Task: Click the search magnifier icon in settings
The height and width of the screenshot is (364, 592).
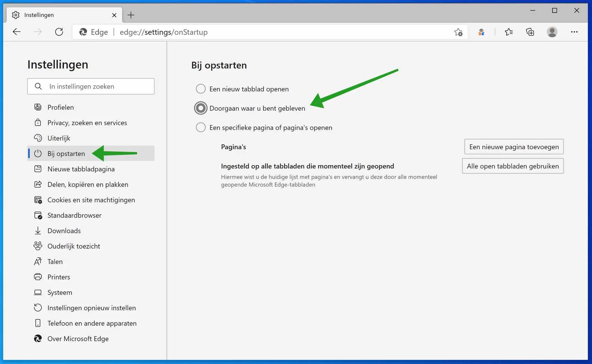Action: [38, 86]
